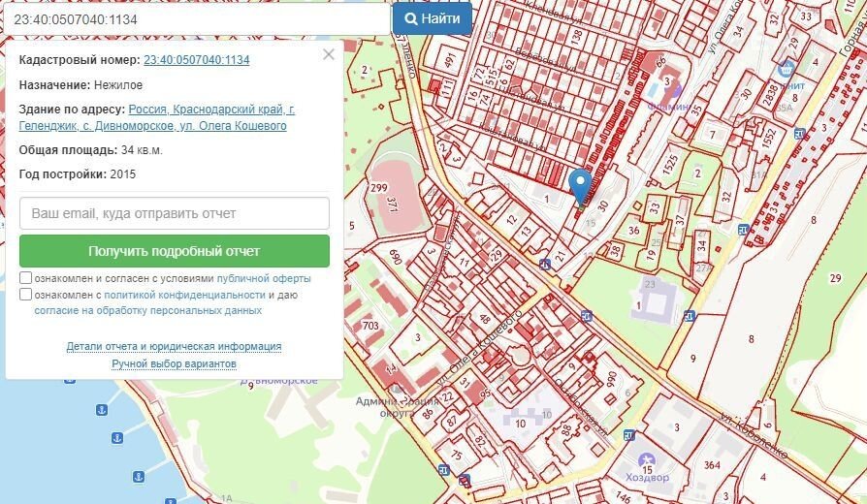Click Получить подробный отчет green button
The height and width of the screenshot is (504, 867).
(175, 251)
